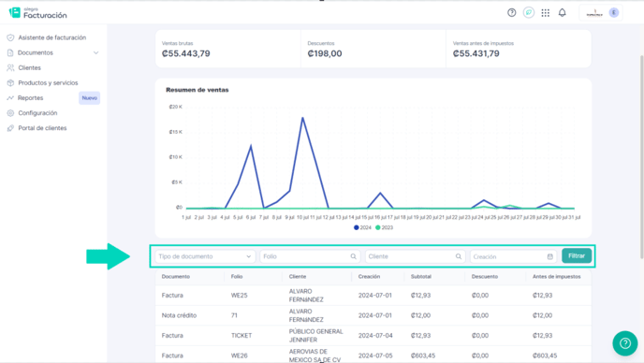The image size is (644, 363).
Task: Click date 2024-07-05 cell
Action: [375, 356]
